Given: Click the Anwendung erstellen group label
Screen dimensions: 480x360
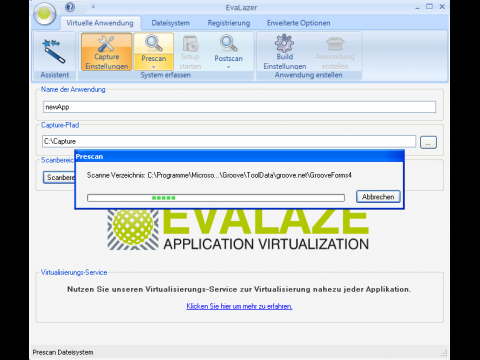Looking at the screenshot, I should (308, 75).
